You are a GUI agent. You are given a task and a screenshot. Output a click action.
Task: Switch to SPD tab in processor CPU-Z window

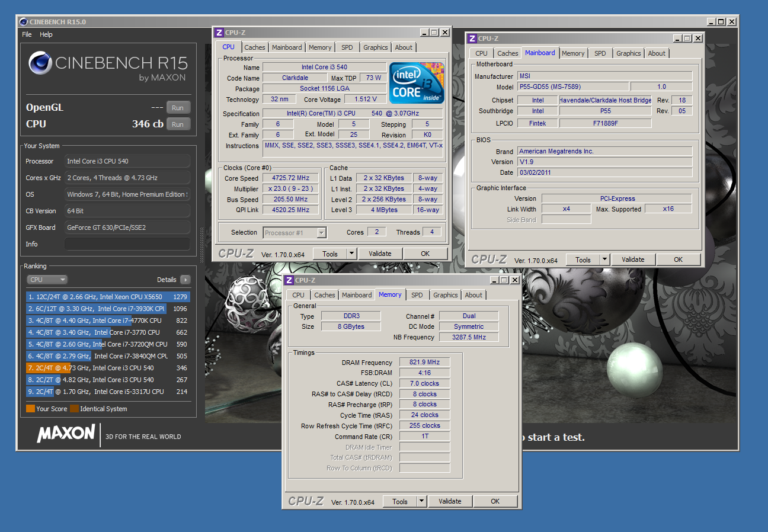pos(347,47)
